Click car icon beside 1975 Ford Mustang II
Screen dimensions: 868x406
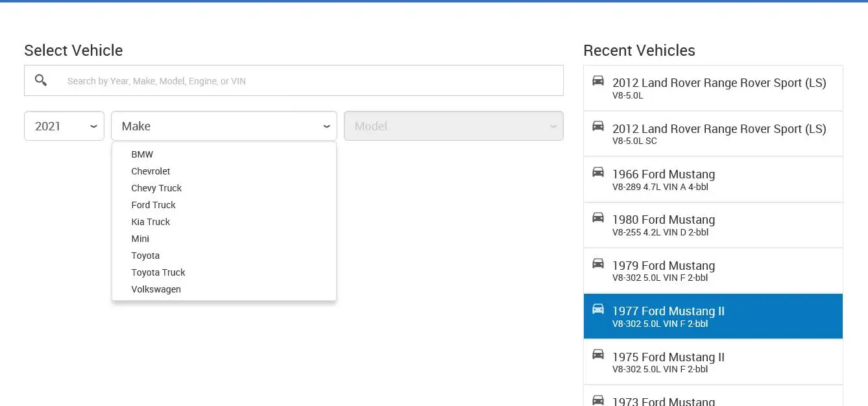point(598,355)
